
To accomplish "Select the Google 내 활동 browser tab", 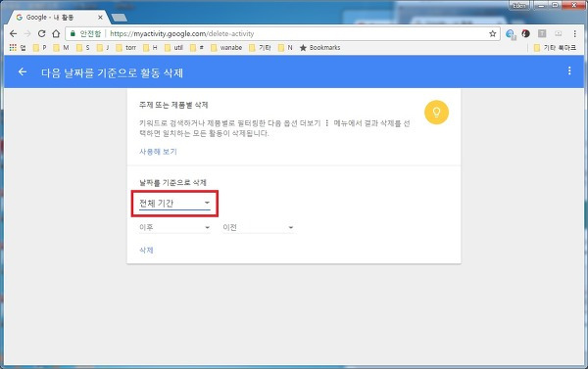I will [x=59, y=18].
